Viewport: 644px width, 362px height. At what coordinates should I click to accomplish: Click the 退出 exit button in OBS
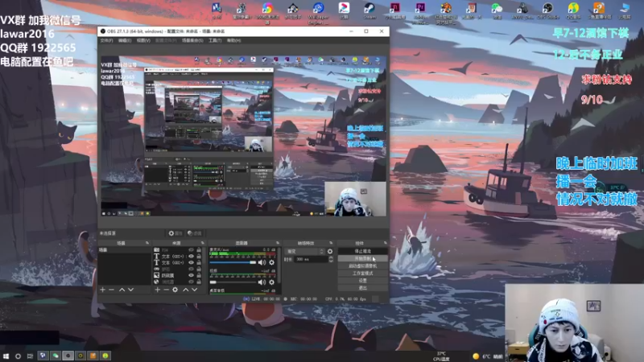tap(362, 288)
